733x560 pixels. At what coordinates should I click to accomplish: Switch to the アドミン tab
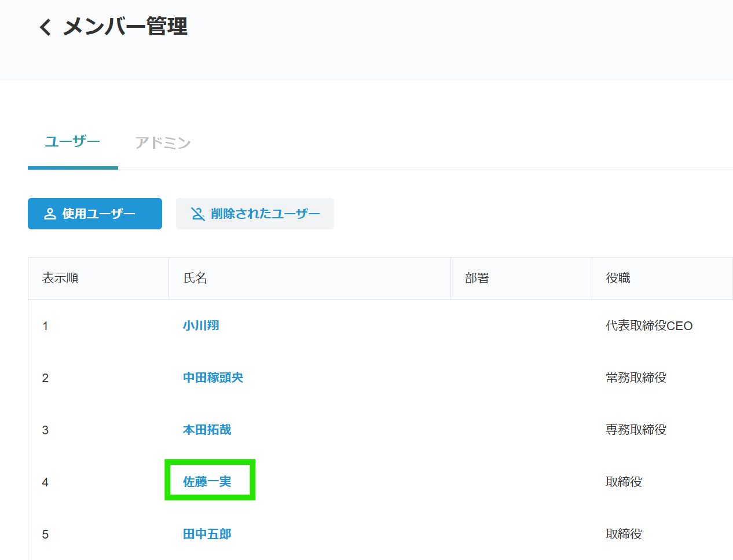[x=163, y=142]
